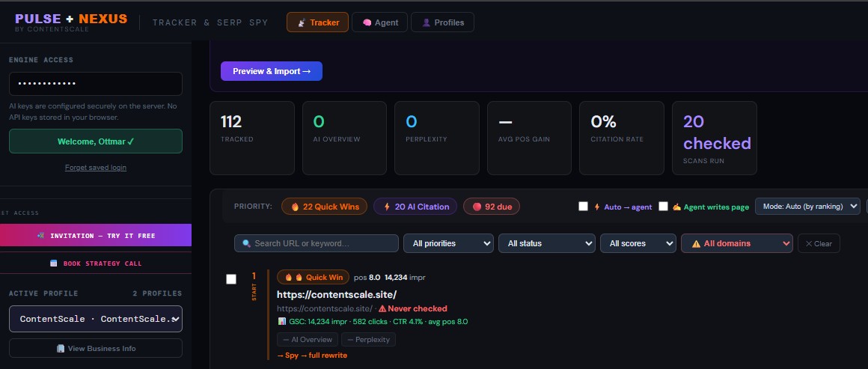Open the ContentScale active profile dropdown
The image size is (868, 369).
click(x=96, y=319)
